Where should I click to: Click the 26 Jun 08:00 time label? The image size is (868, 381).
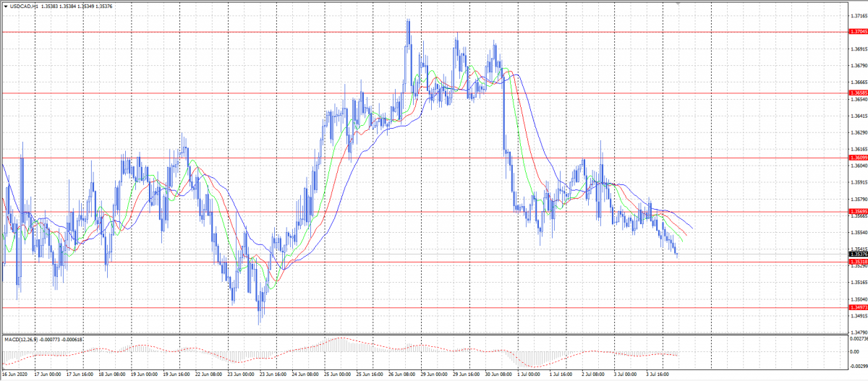(x=401, y=375)
